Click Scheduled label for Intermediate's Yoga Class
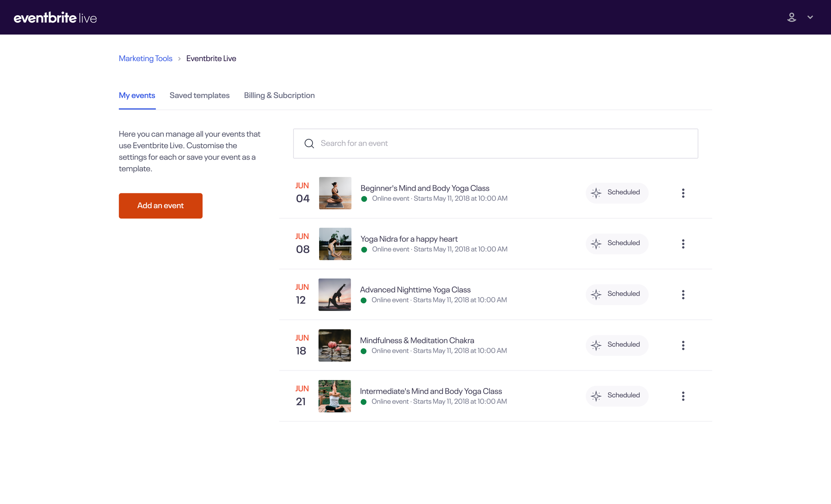 pyautogui.click(x=623, y=395)
